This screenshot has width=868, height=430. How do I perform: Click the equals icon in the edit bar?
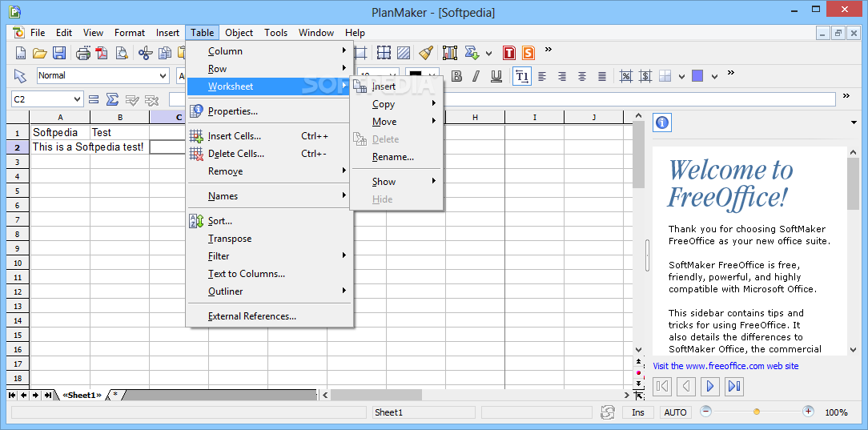click(x=94, y=99)
